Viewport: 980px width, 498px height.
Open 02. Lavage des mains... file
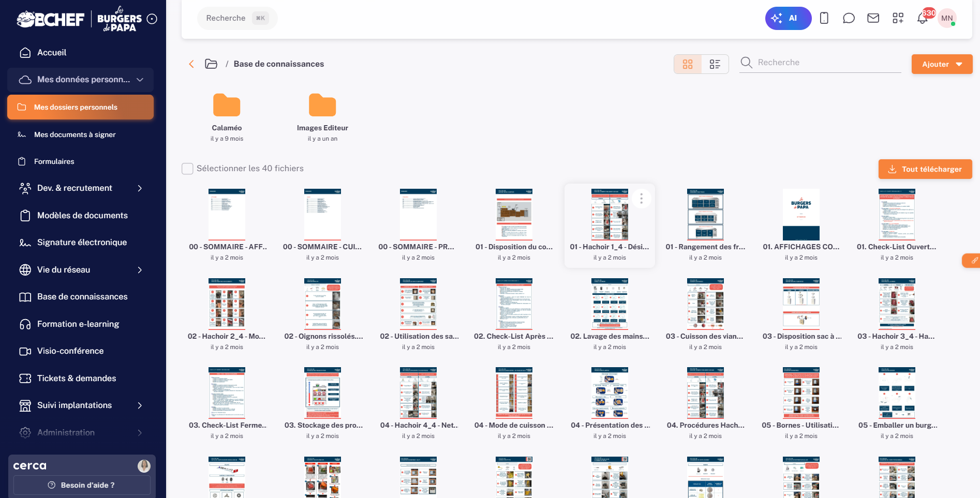coord(610,304)
